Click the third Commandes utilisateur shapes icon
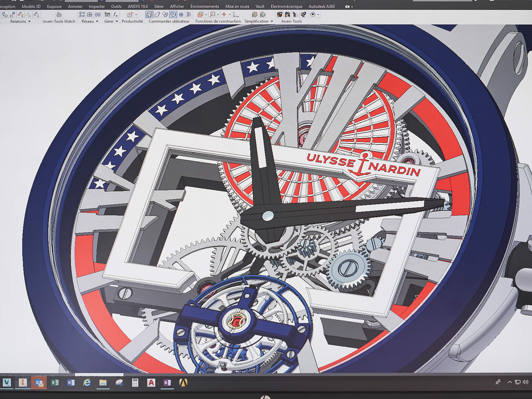The image size is (532, 399). point(165,14)
